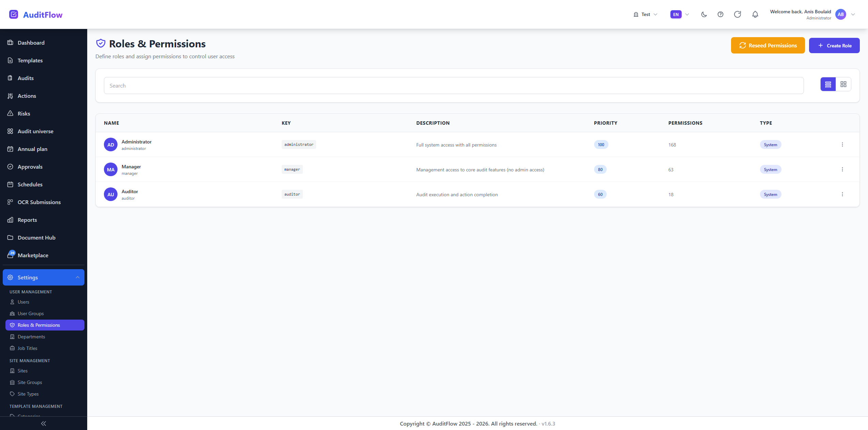Click the refresh icon in header
This screenshot has height=430, width=868.
[x=738, y=14]
